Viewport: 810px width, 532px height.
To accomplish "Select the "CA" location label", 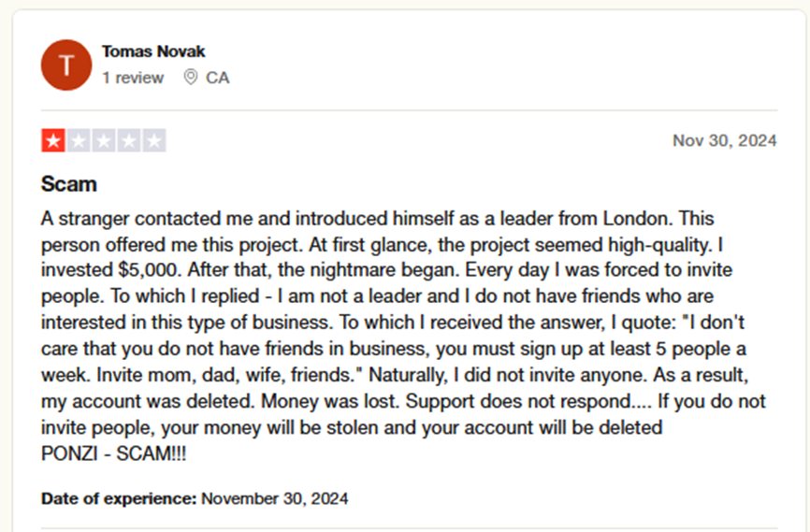I will tap(217, 78).
